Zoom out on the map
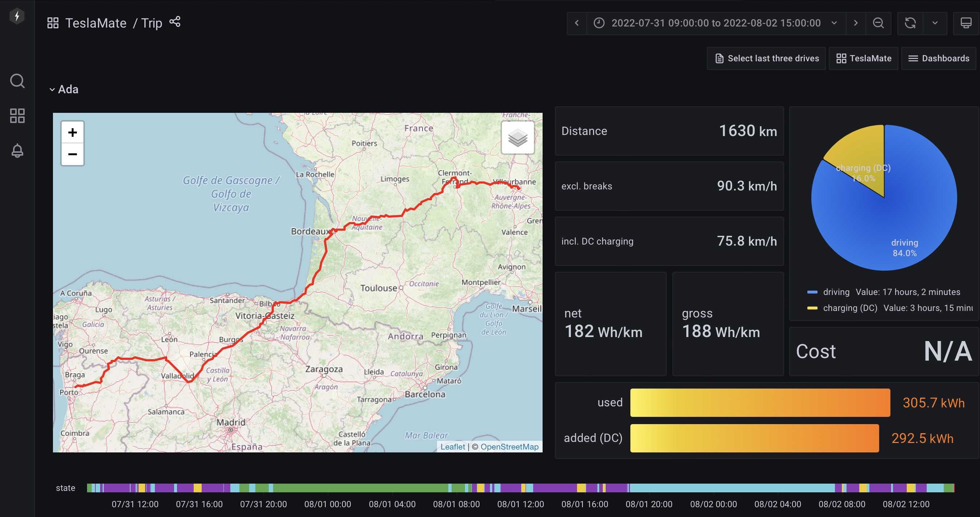 tap(72, 154)
